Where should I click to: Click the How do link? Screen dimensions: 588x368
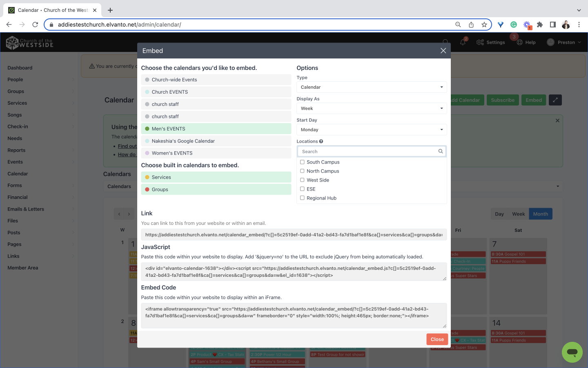click(127, 155)
